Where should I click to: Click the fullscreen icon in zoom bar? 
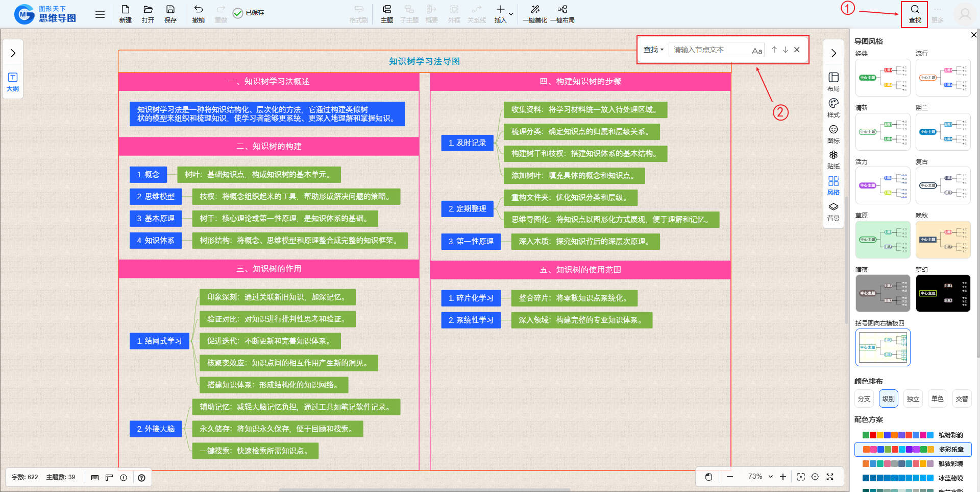tap(830, 477)
